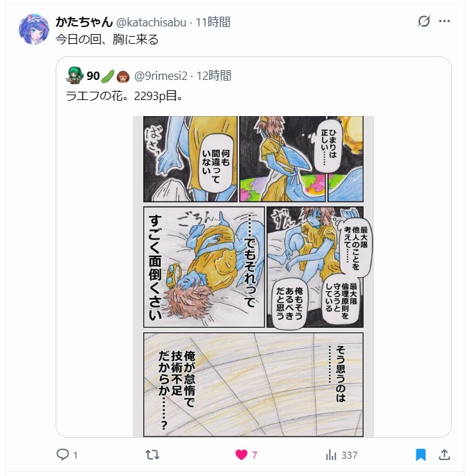
Task: View post analytics bar chart icon
Action: click(x=331, y=454)
